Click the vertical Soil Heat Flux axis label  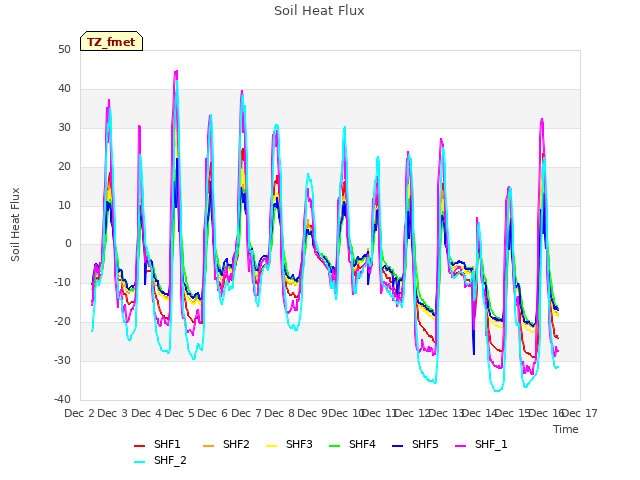point(15,224)
